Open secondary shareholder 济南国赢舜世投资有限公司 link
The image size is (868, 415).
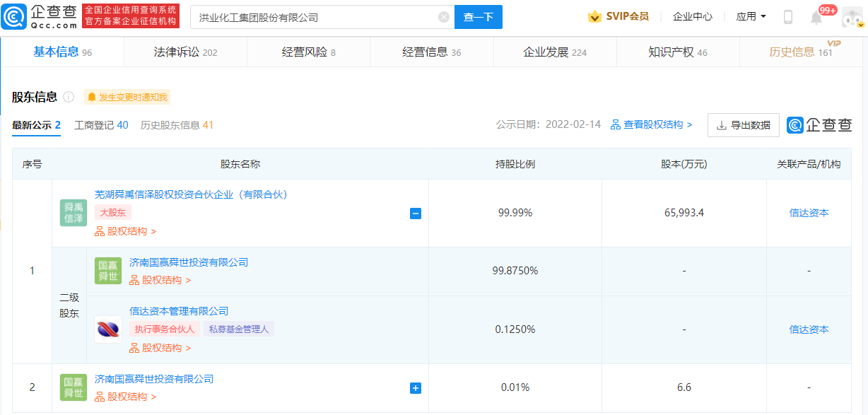[189, 262]
